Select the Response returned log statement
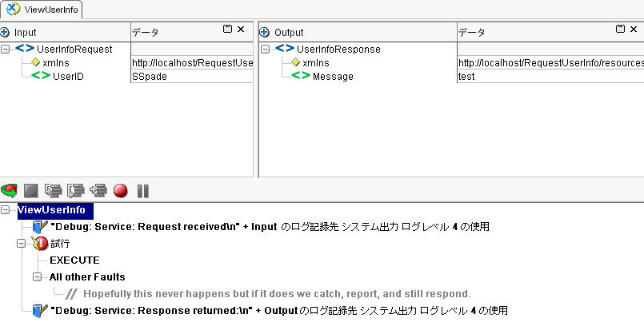Viewport: 644px width, 322px height. [279, 311]
